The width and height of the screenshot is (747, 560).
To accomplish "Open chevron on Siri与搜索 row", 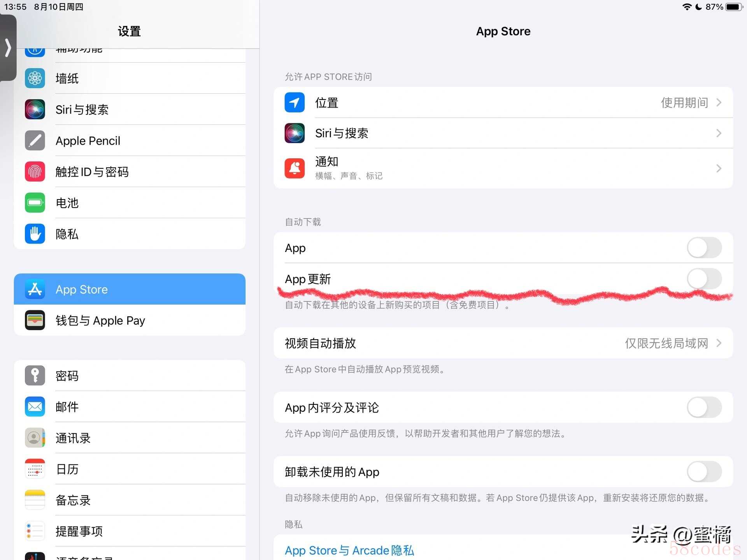I will pyautogui.click(x=719, y=133).
